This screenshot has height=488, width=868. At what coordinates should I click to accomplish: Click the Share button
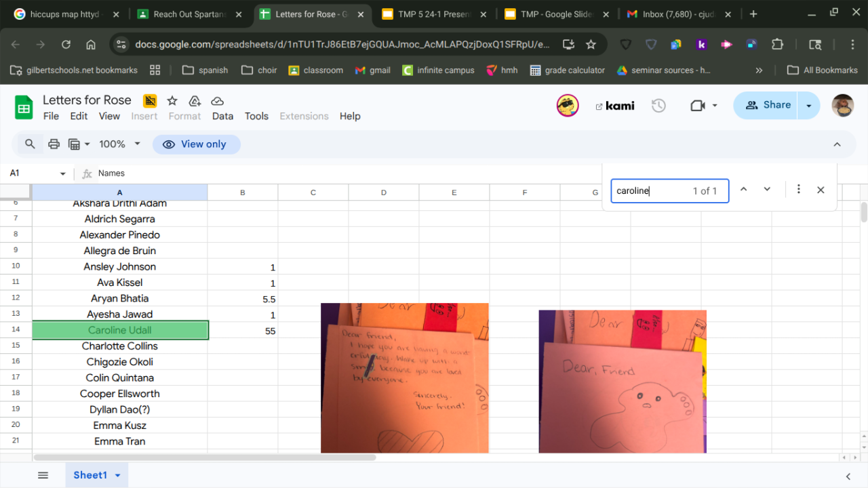tap(767, 106)
